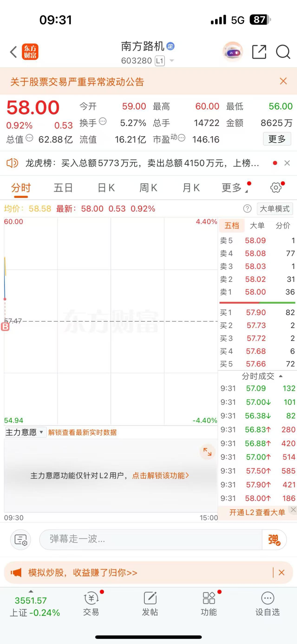Collapse the 分时成交 section arrow
This screenshot has width=297, height=644.
(x=281, y=376)
